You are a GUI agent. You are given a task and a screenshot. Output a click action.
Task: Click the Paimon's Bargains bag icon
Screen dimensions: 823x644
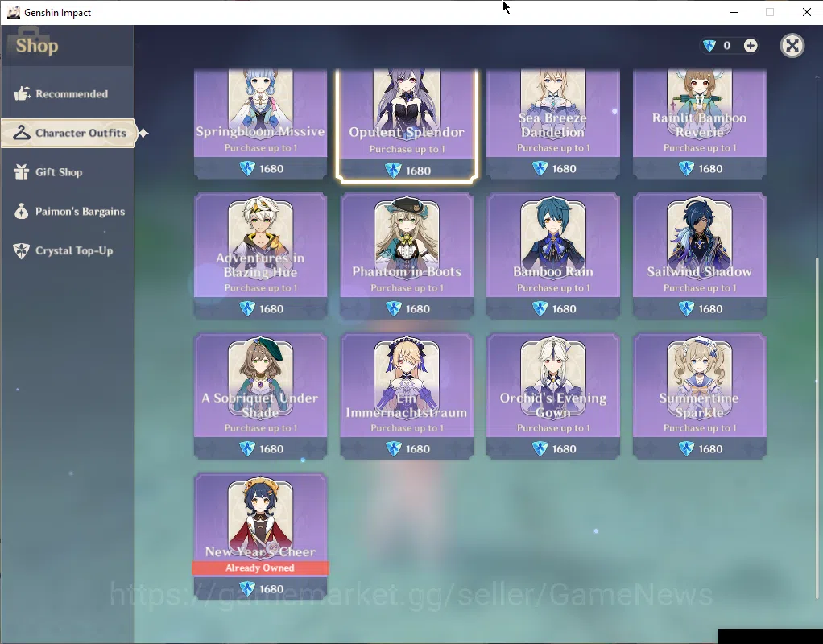22,211
